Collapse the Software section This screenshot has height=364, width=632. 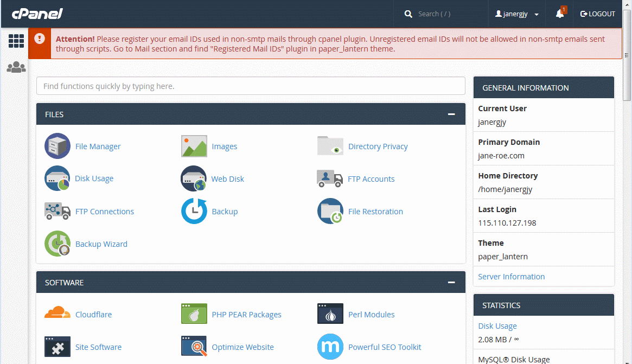point(451,283)
